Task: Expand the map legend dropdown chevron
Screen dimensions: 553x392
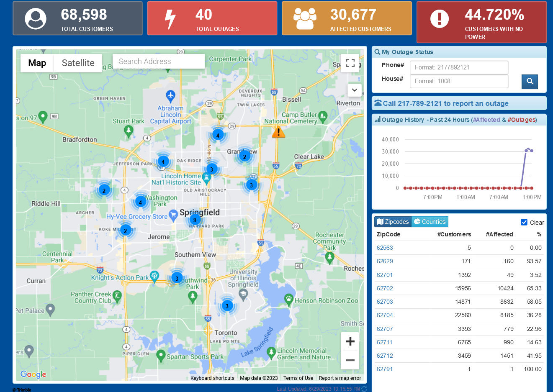Action: (354, 90)
